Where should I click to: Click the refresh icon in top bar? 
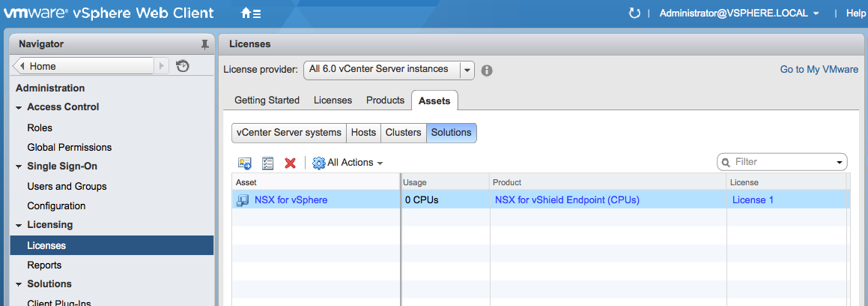tap(634, 13)
